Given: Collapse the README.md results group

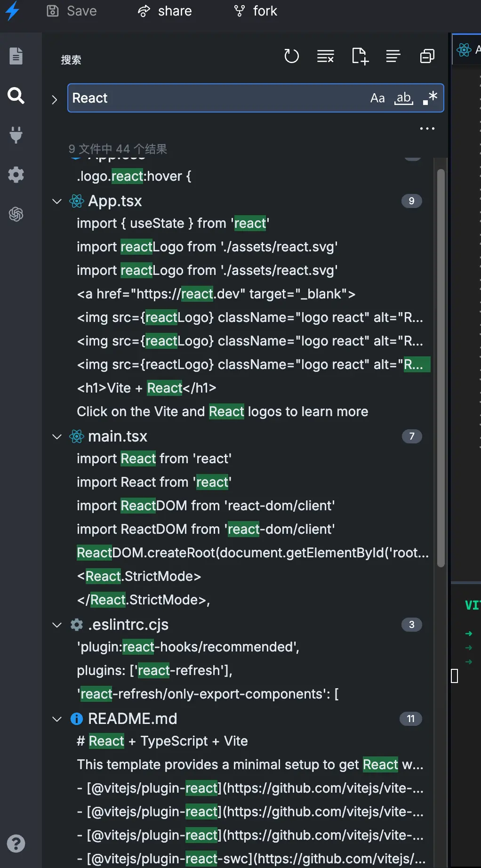Looking at the screenshot, I should 57,719.
